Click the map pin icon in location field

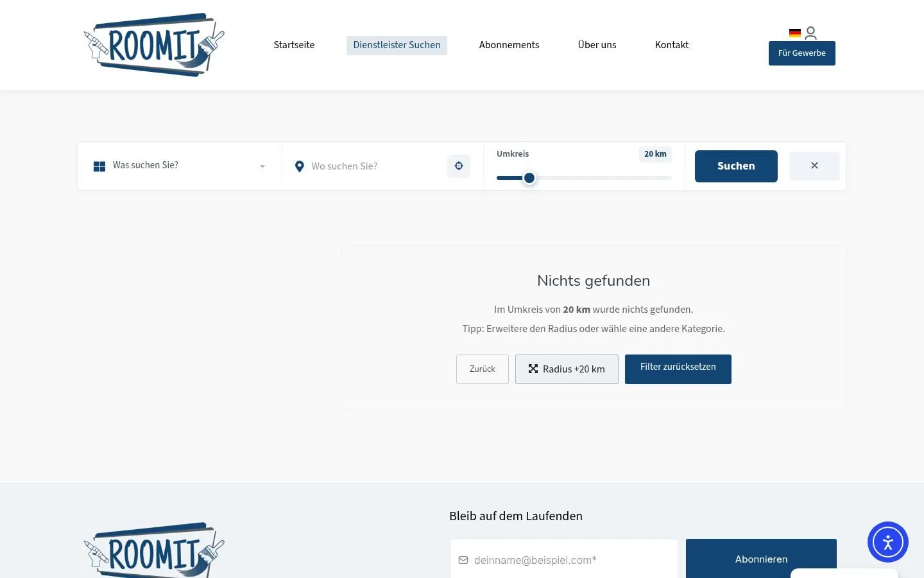(299, 166)
